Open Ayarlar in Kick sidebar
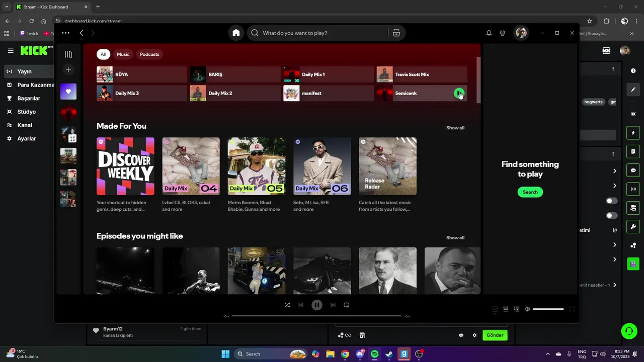The height and width of the screenshot is (362, 644). [28, 138]
